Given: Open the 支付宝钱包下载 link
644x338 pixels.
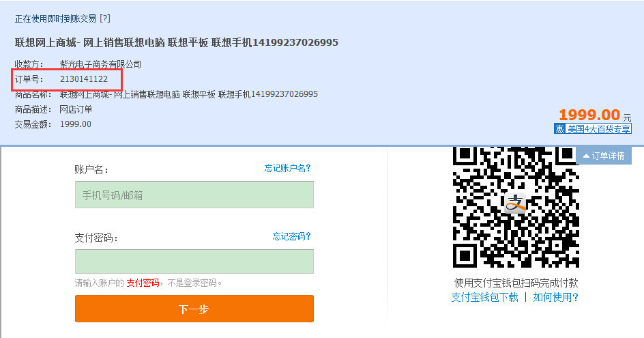Looking at the screenshot, I should coord(484,297).
